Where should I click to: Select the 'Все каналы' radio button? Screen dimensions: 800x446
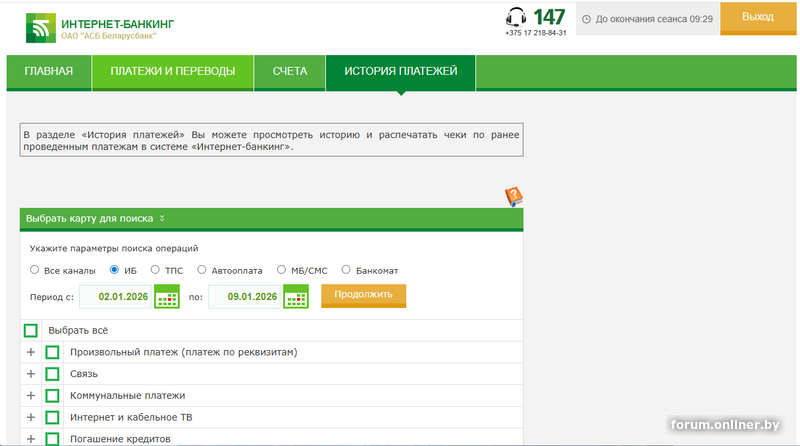click(x=34, y=269)
